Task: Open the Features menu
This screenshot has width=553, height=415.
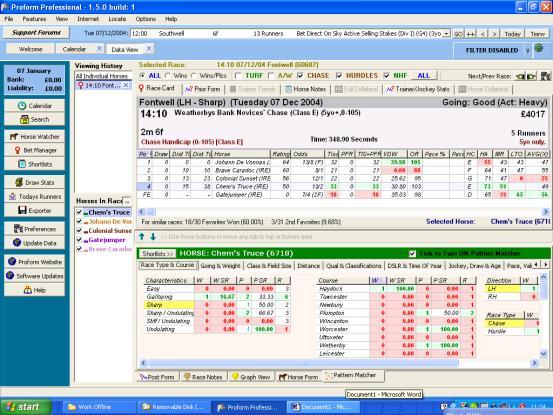Action: (x=34, y=19)
